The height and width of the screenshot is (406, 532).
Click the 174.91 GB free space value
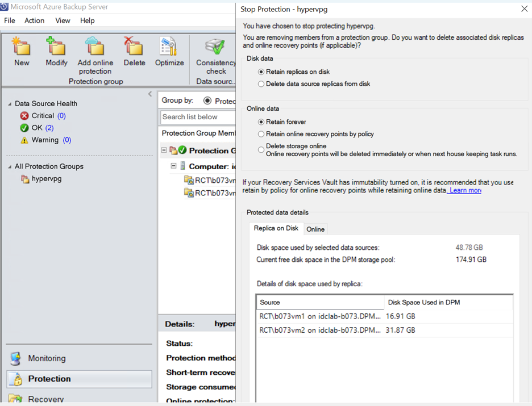coord(471,259)
